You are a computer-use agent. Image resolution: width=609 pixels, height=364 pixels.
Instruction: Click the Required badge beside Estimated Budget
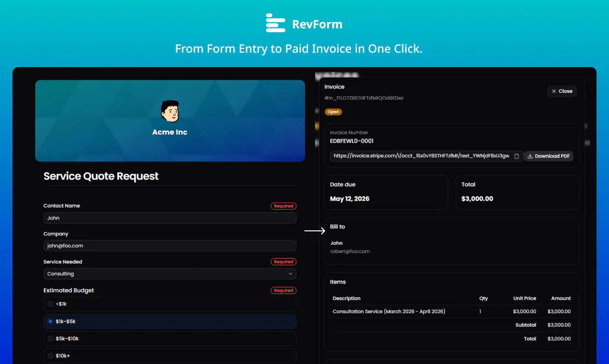(283, 291)
